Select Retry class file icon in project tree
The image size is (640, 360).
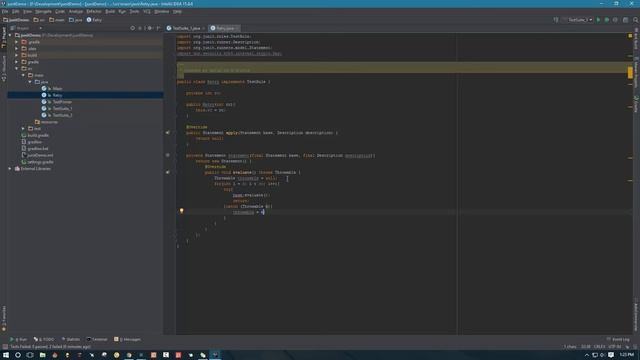click(x=44, y=95)
